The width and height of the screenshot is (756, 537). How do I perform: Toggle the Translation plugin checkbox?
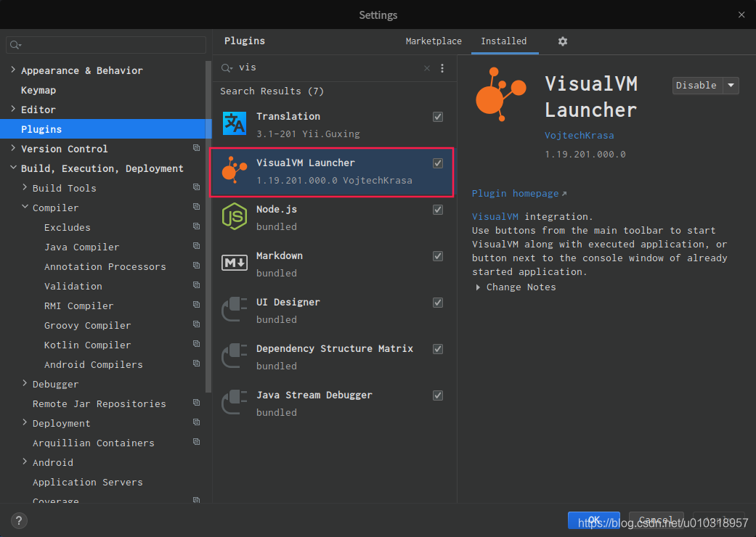pos(438,117)
